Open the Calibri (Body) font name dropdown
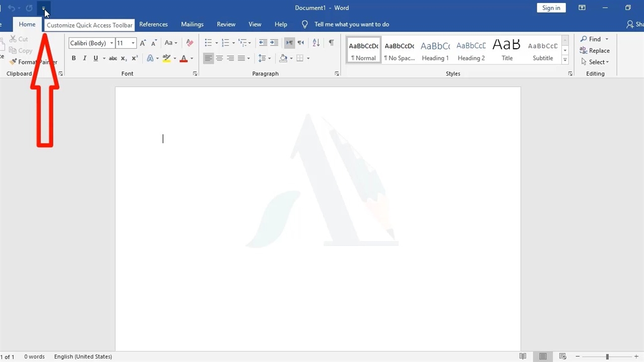 tap(112, 43)
